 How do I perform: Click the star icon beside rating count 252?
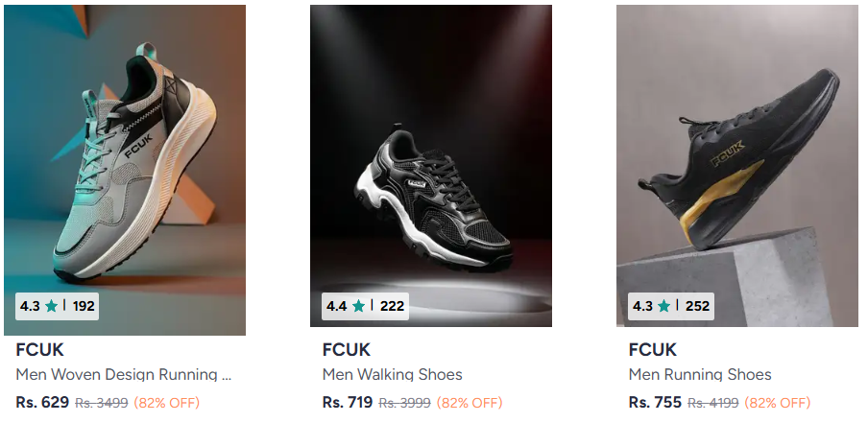[663, 306]
